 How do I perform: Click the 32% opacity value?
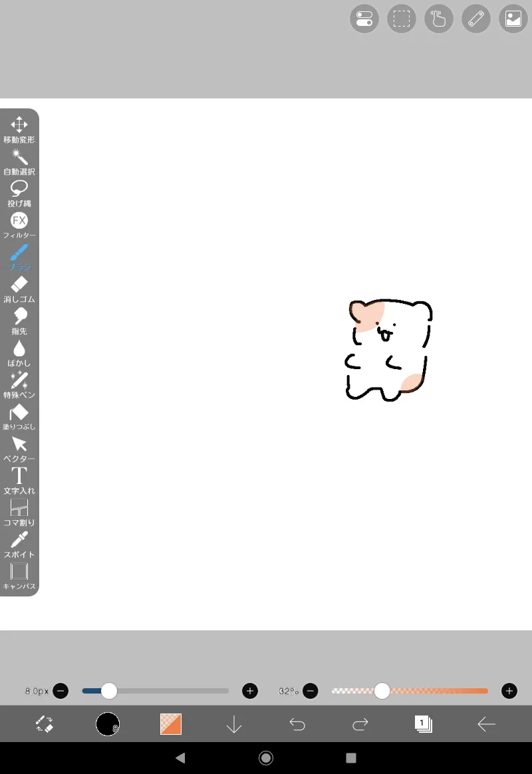click(288, 691)
